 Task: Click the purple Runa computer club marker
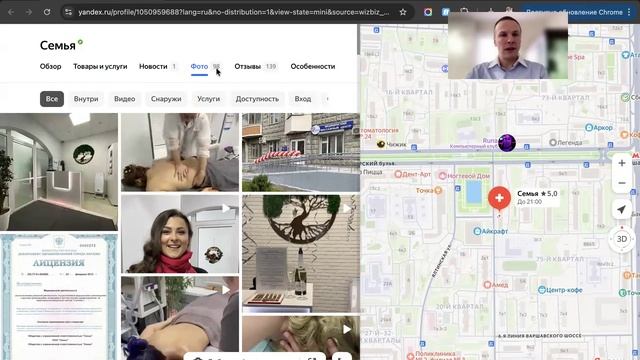tap(507, 143)
